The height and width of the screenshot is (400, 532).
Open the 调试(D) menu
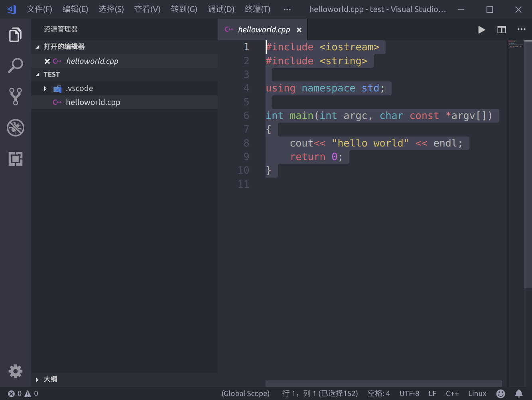(x=221, y=9)
